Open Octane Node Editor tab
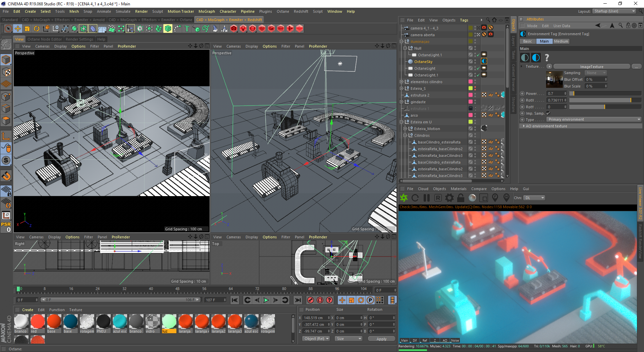 (x=45, y=39)
